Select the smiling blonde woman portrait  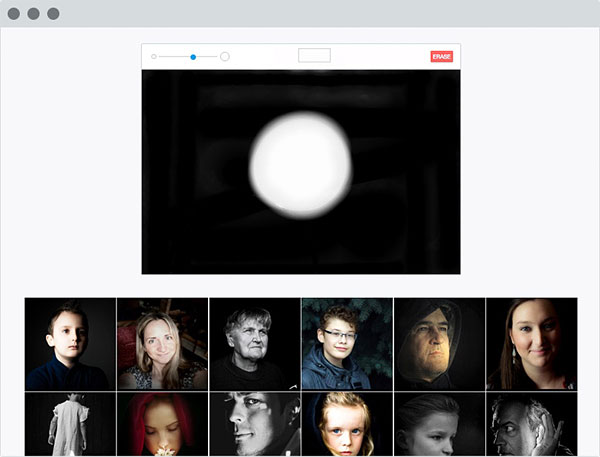tap(162, 343)
